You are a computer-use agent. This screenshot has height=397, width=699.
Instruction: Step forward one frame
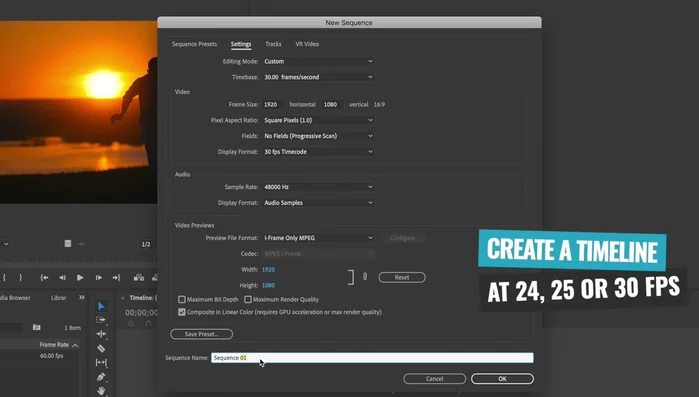[x=99, y=277]
